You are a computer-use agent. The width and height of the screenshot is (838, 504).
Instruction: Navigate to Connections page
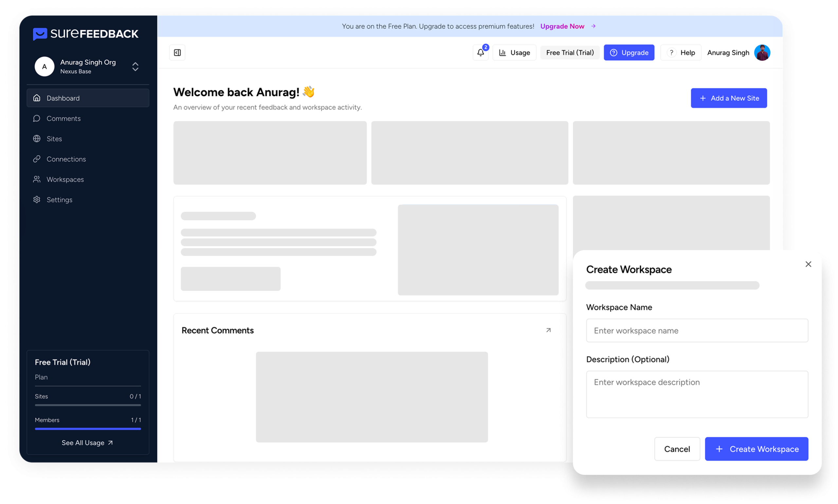point(66,159)
